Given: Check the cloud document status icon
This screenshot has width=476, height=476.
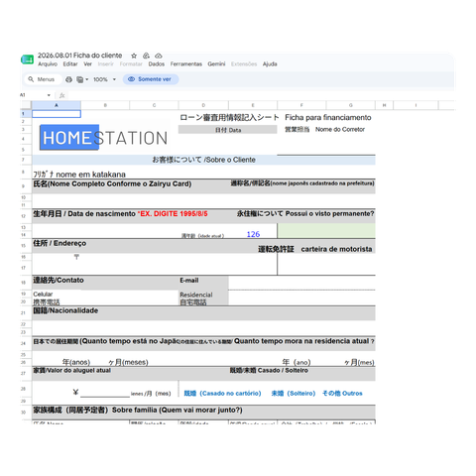Looking at the screenshot, I should (159, 56).
